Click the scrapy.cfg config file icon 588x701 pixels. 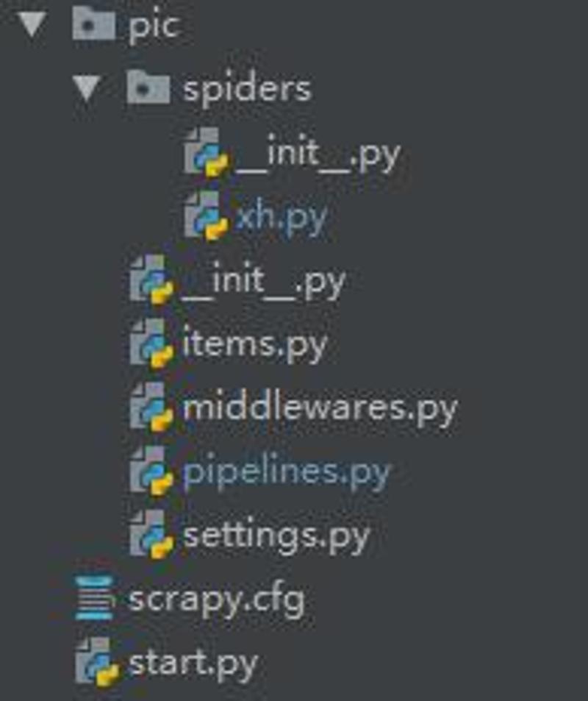click(x=94, y=598)
